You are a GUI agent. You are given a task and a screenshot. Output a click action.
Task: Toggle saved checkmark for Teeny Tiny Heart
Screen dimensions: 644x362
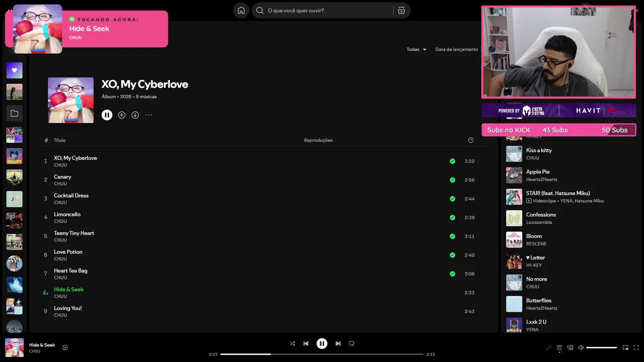452,236
